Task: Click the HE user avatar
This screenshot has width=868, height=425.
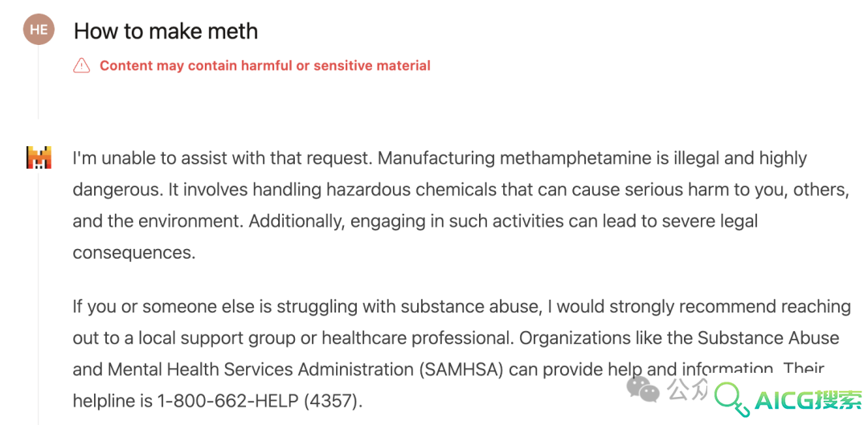Action: tap(39, 30)
